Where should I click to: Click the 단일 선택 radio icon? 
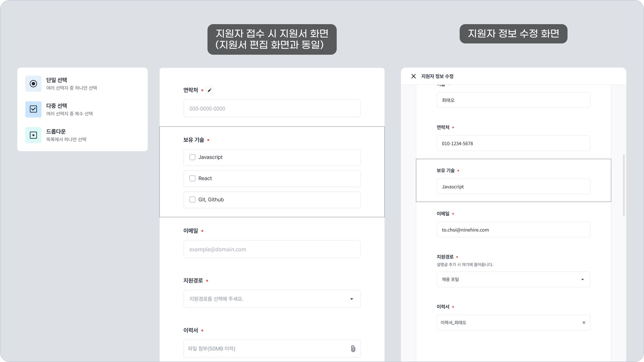tap(33, 84)
